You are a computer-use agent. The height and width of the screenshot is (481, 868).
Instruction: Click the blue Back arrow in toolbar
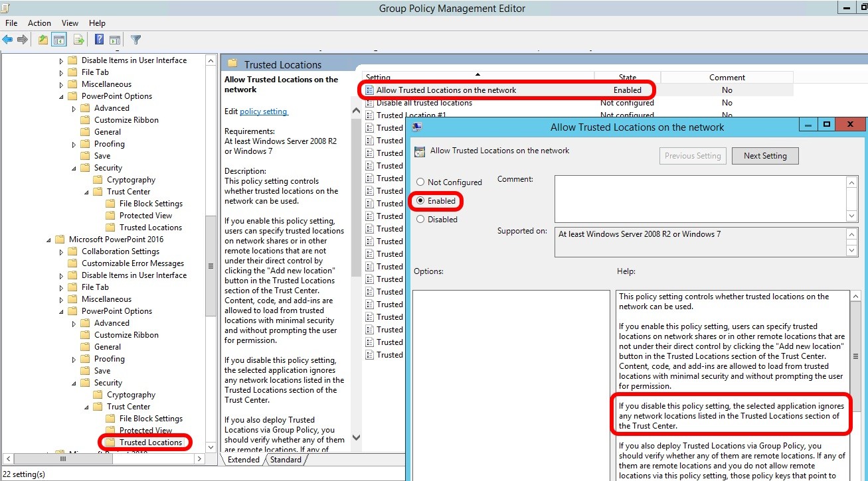point(8,40)
